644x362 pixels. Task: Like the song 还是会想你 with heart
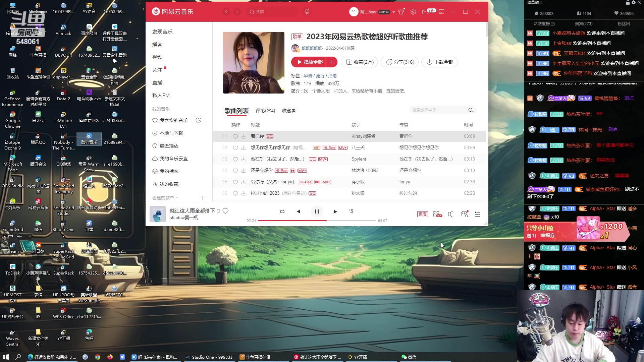[x=235, y=171]
